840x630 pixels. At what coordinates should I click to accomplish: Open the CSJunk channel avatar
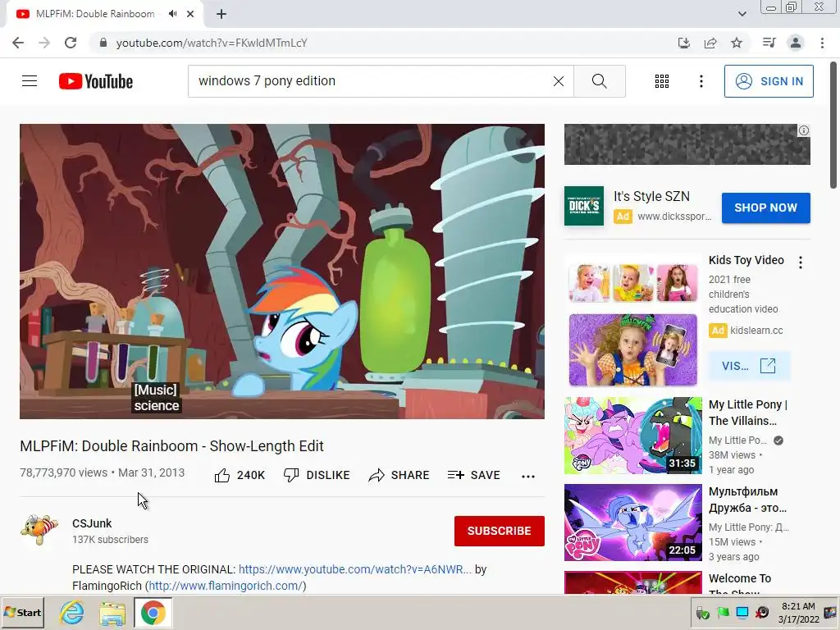tap(39, 531)
